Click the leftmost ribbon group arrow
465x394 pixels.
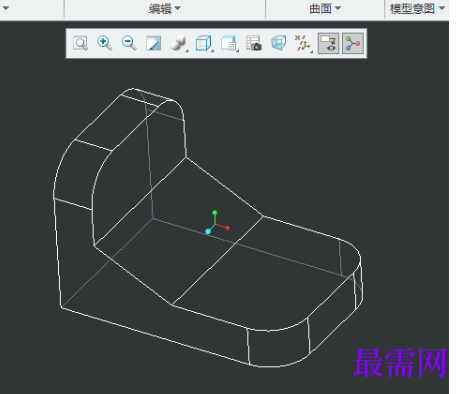coord(5,8)
